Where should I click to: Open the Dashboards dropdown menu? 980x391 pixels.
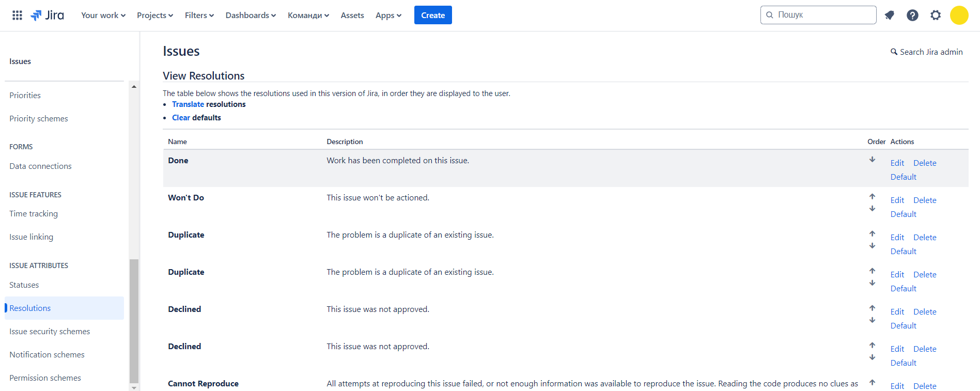point(251,15)
